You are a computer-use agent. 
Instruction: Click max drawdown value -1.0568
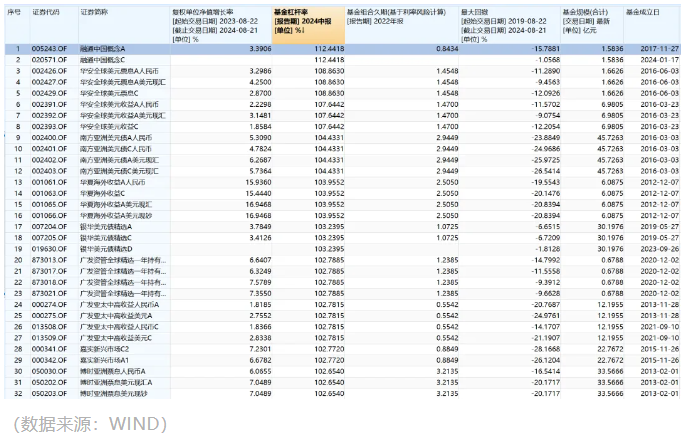[x=547, y=60]
